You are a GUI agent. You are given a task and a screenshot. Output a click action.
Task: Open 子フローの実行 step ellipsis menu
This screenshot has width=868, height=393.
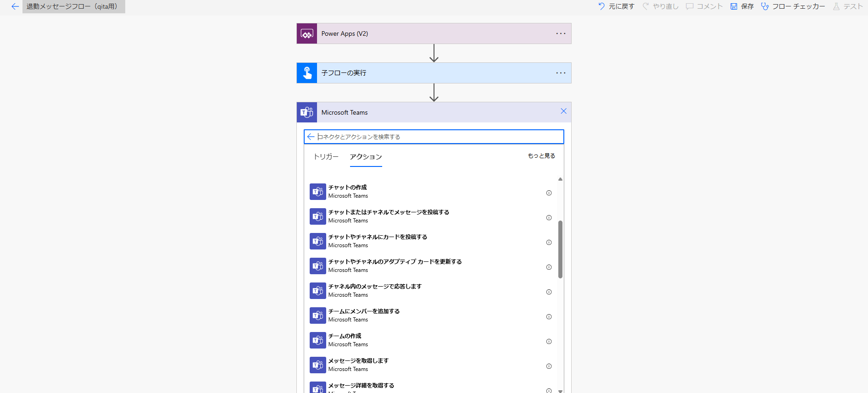[561, 73]
